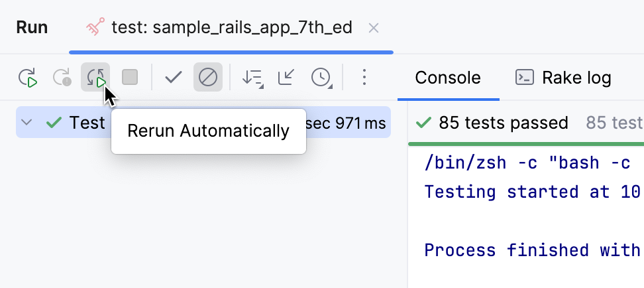Stop the running test process
The height and width of the screenshot is (288, 644).
130,78
